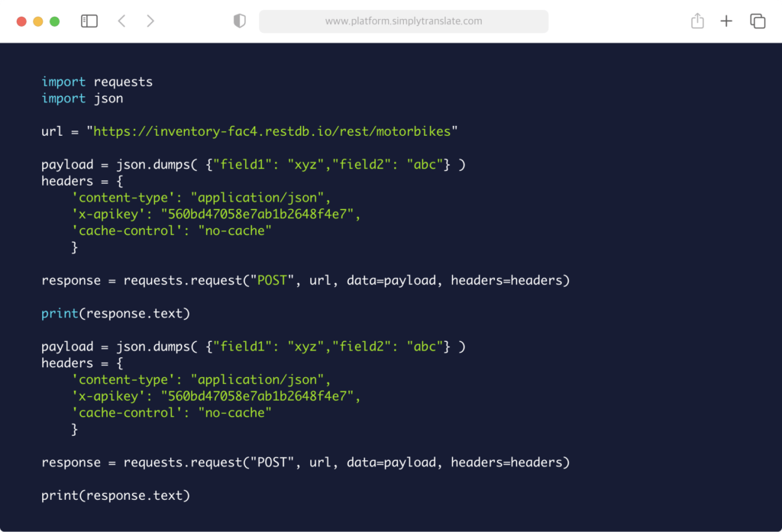Viewport: 782px width, 532px height.
Task: Select the address bar showing platform.simplytranslate.com
Action: [403, 21]
